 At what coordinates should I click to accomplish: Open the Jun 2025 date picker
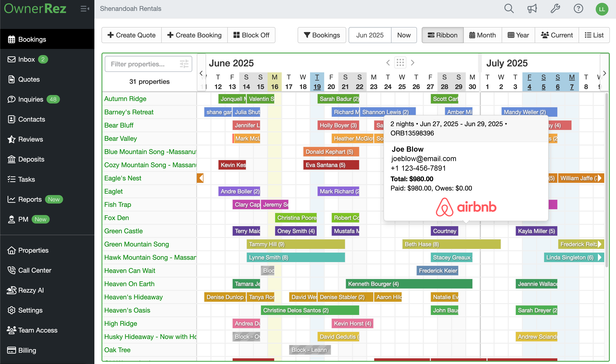tap(370, 35)
